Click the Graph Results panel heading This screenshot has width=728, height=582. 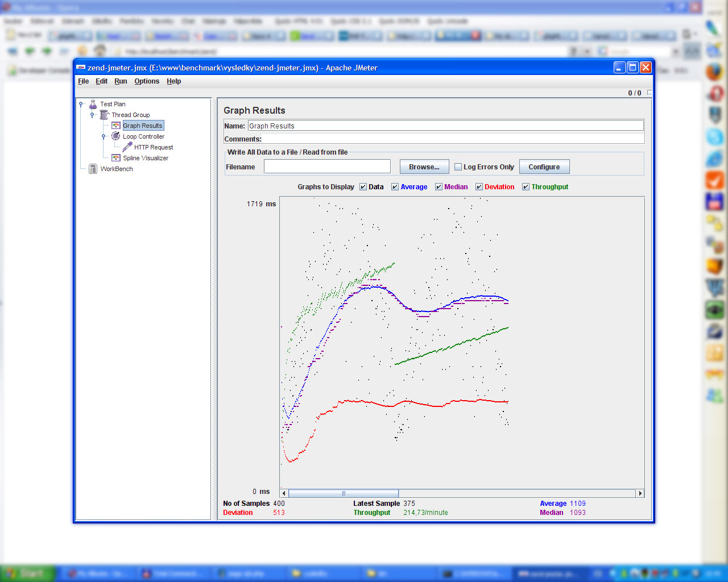click(254, 111)
